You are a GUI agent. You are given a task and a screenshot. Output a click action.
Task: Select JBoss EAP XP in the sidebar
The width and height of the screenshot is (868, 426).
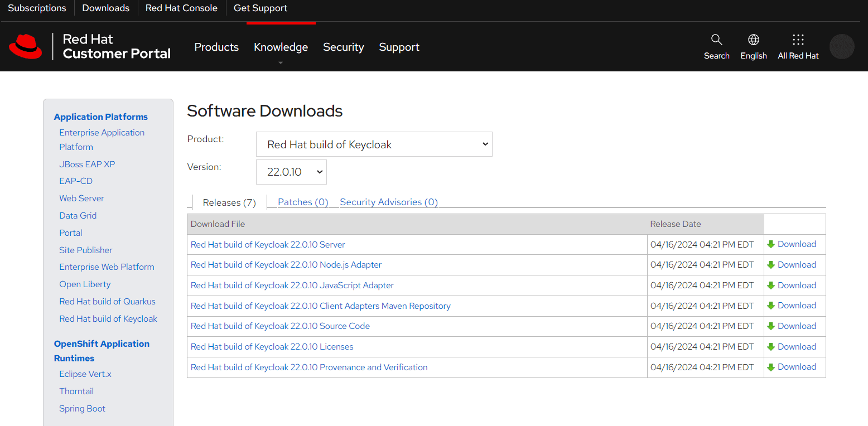87,164
